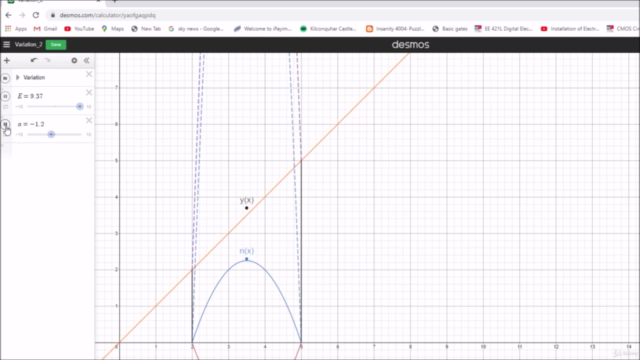Viewport: 640px width, 360px height.
Task: Click the y(x) label
Action: [247, 200]
